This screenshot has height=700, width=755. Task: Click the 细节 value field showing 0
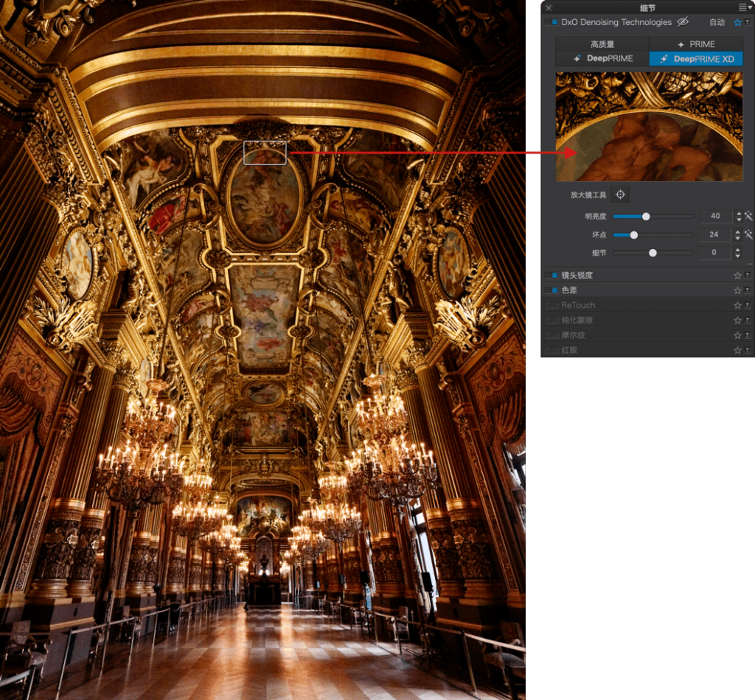pyautogui.click(x=714, y=252)
